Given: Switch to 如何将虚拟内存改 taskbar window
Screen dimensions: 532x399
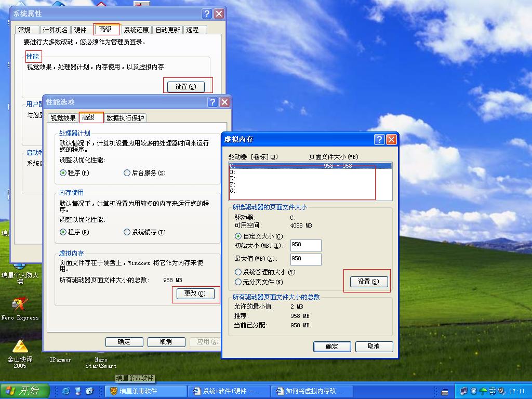Looking at the screenshot, I should pos(312,391).
